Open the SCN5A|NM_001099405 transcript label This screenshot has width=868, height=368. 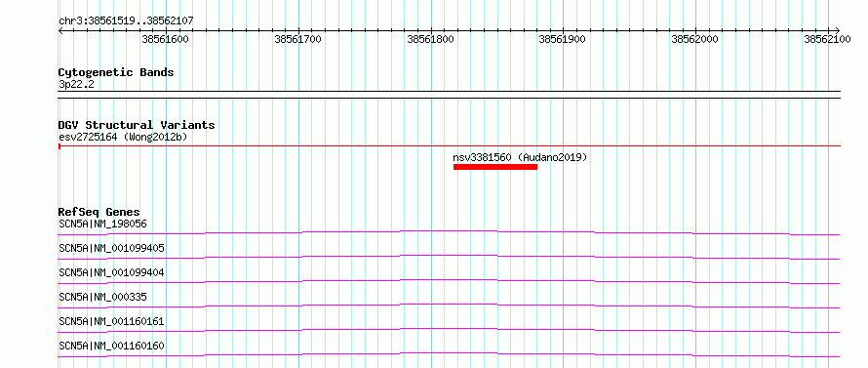[x=111, y=248]
